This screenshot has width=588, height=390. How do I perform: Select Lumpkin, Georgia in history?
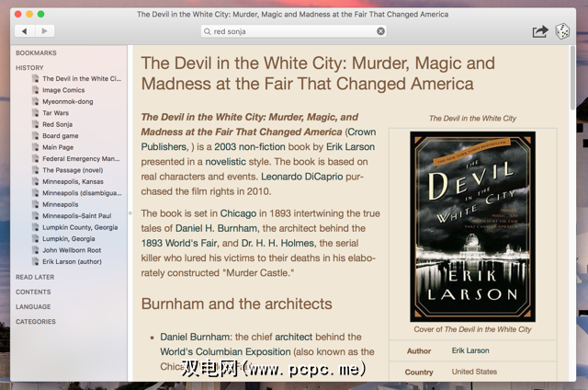coord(69,239)
